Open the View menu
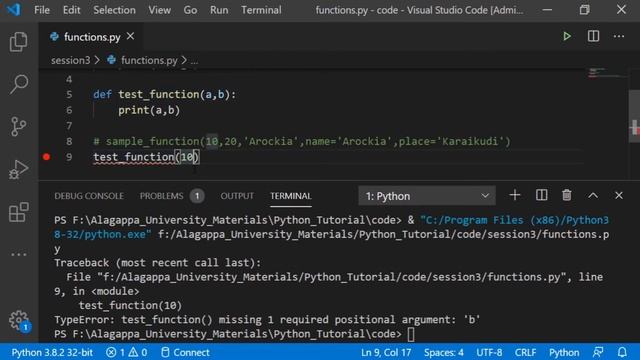The width and height of the screenshot is (640, 360). pyautogui.click(x=160, y=10)
